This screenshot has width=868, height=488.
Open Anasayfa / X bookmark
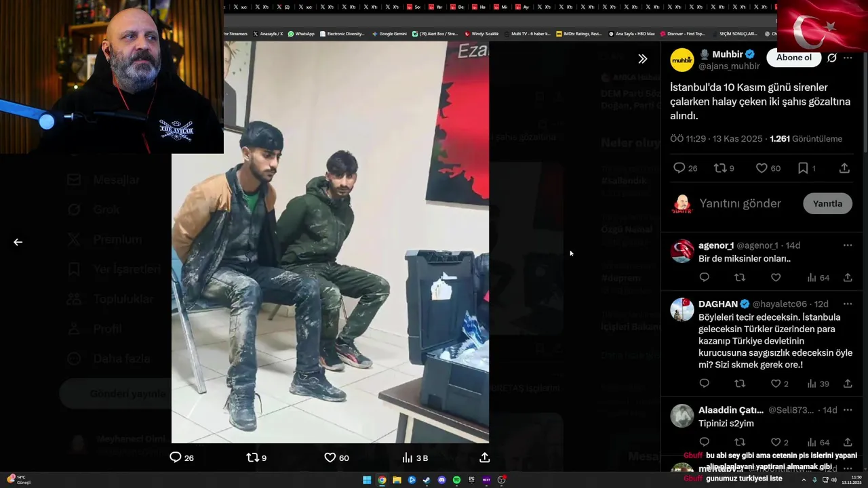click(268, 33)
